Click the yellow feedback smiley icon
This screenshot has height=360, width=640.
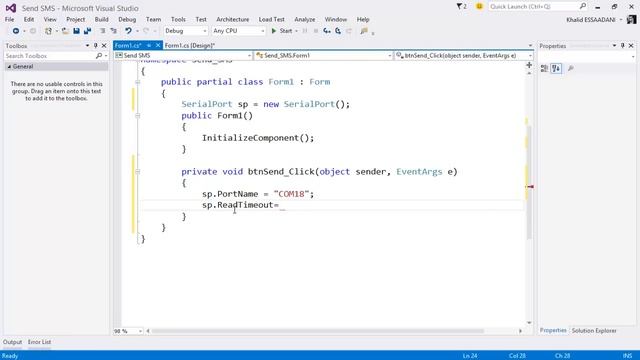(x=479, y=7)
